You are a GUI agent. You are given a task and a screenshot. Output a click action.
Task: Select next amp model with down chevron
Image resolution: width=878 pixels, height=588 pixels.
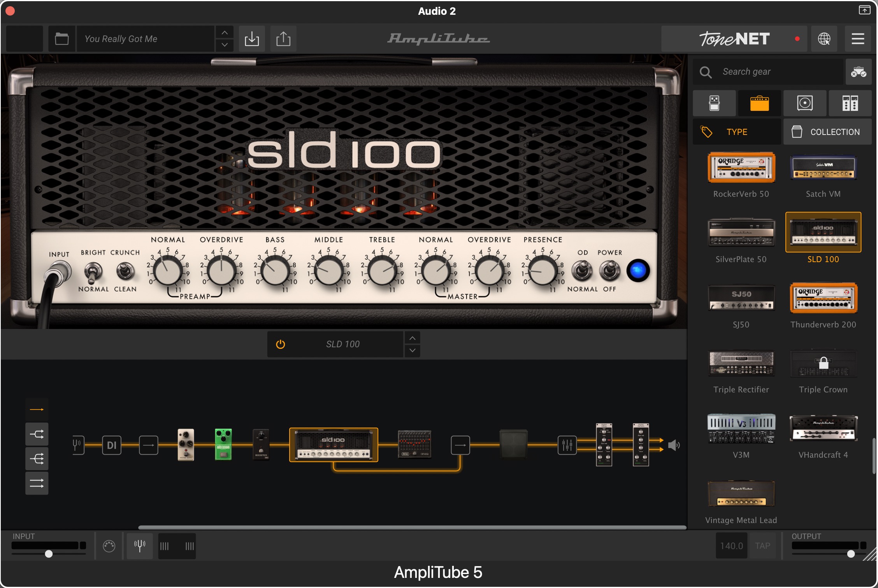point(413,350)
